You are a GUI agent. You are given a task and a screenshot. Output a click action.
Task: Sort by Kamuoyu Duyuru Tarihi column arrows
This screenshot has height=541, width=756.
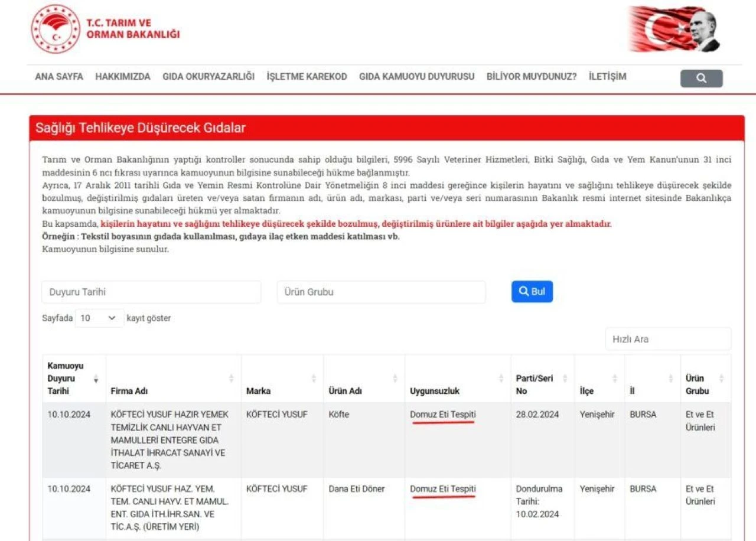(x=96, y=379)
